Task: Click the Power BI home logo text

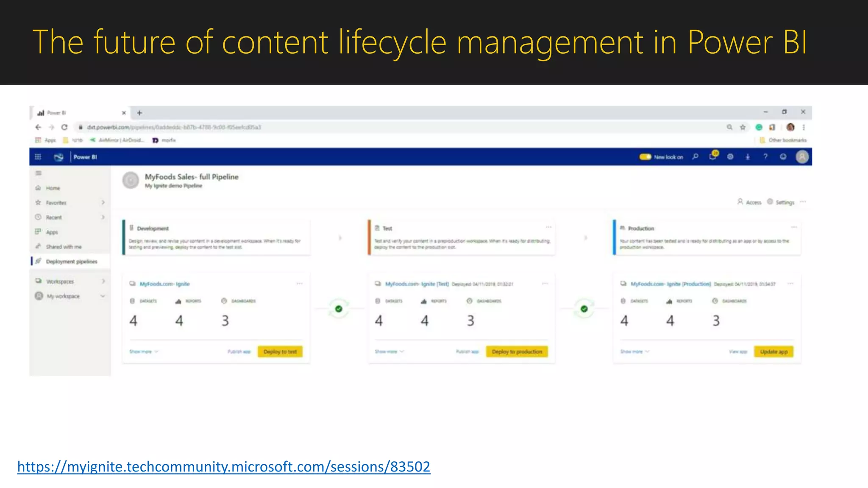Action: point(85,157)
